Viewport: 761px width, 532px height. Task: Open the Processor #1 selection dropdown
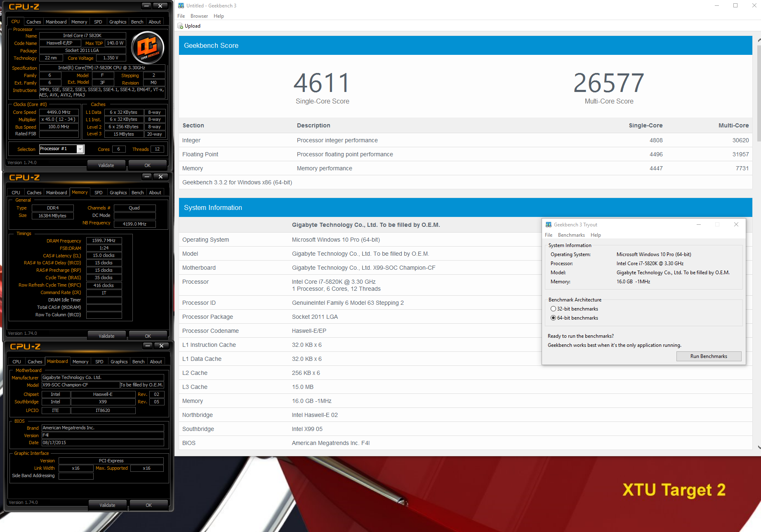[80, 149]
